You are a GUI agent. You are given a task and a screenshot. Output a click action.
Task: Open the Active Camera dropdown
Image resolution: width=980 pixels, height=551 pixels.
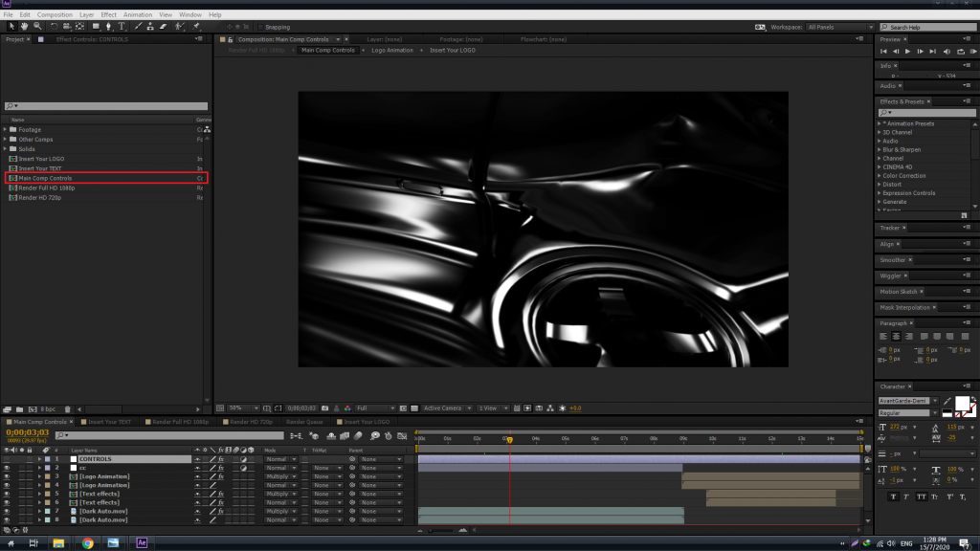pos(447,408)
